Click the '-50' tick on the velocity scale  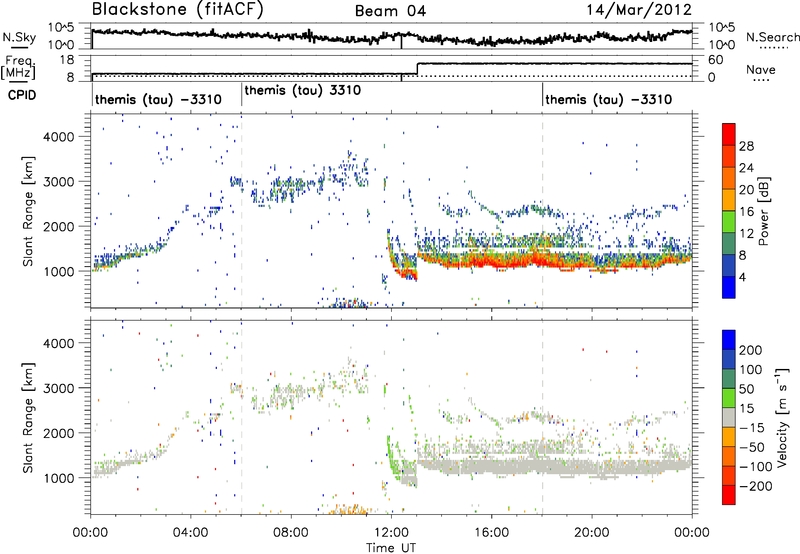coord(752,447)
